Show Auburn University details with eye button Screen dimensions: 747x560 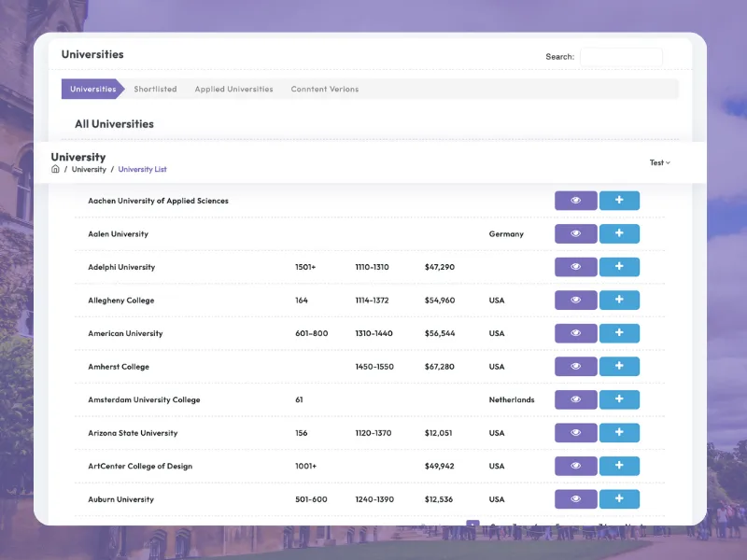pyautogui.click(x=575, y=499)
